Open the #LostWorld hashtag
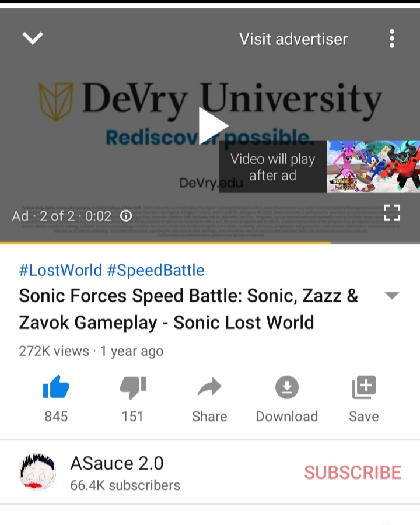Viewport: 420px width, 525px height. 61,270
